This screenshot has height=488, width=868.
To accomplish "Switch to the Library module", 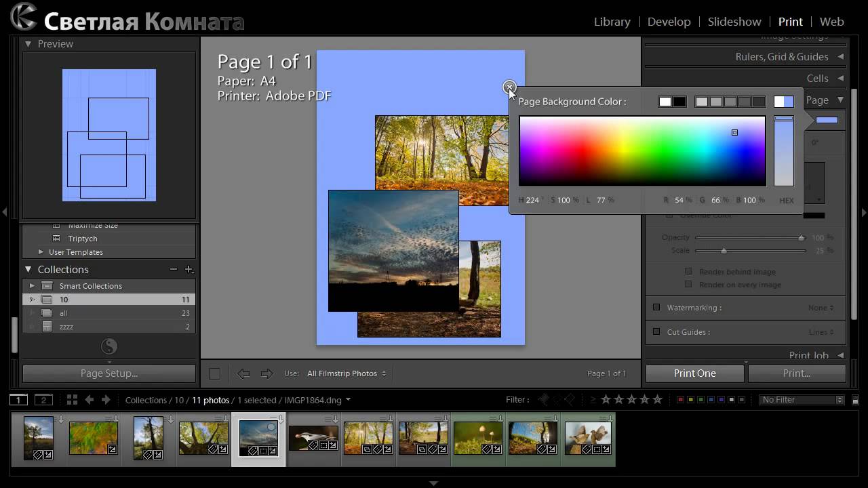I will [x=612, y=22].
